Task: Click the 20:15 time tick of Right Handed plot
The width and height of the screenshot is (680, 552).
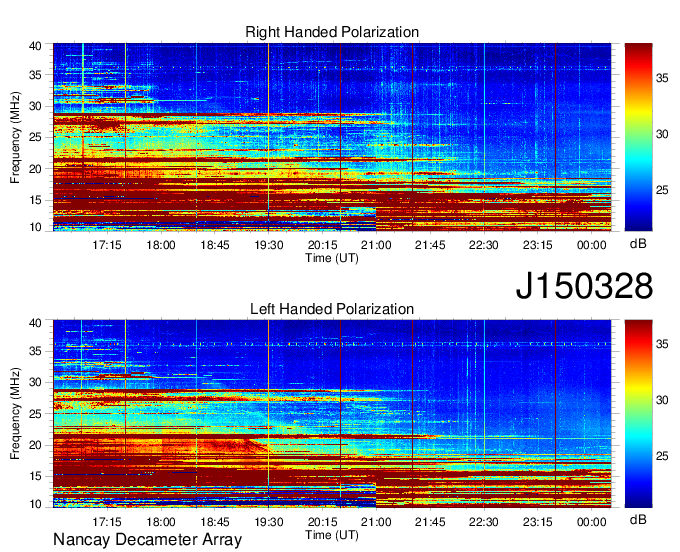Action: (x=322, y=245)
